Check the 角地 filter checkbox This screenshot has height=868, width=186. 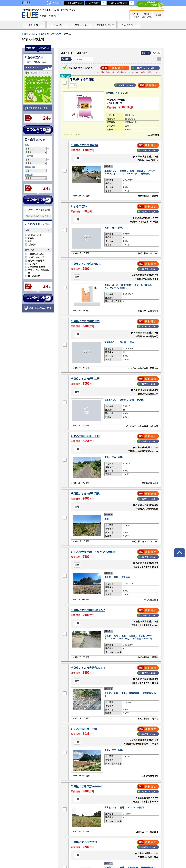pos(26,241)
